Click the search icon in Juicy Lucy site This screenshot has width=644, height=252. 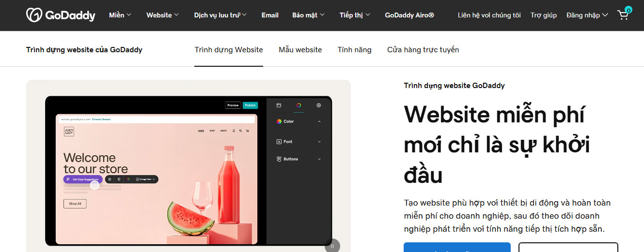pos(240,131)
